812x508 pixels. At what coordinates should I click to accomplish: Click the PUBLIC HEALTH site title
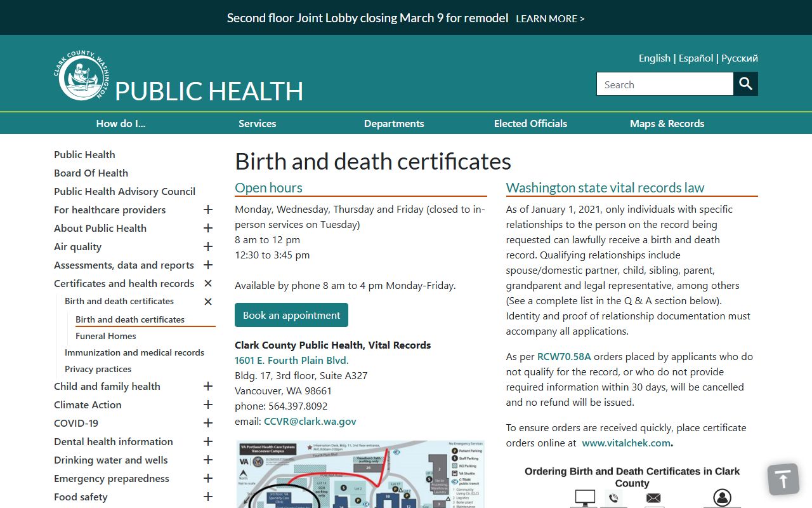209,91
